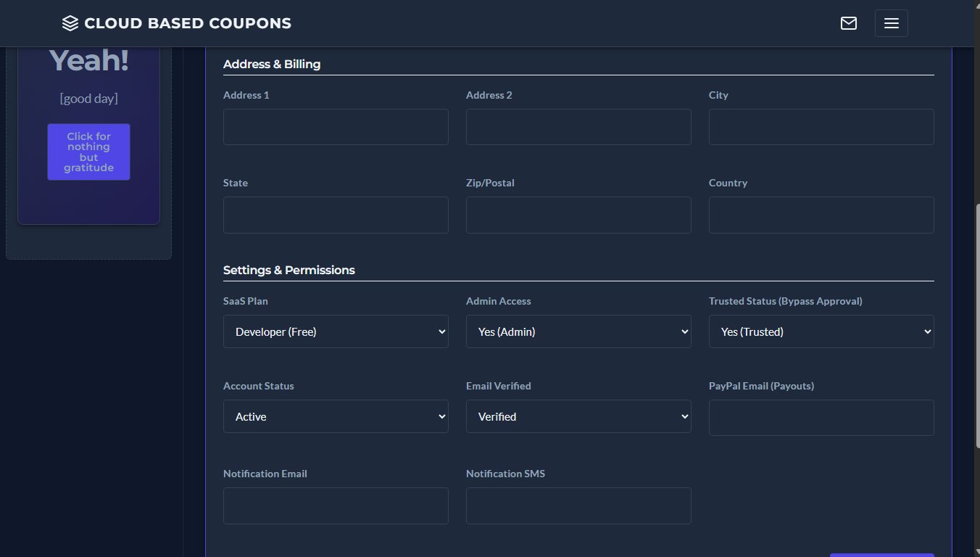The image size is (980, 557).
Task: Click the Notification SMS field
Action: pyautogui.click(x=578, y=506)
